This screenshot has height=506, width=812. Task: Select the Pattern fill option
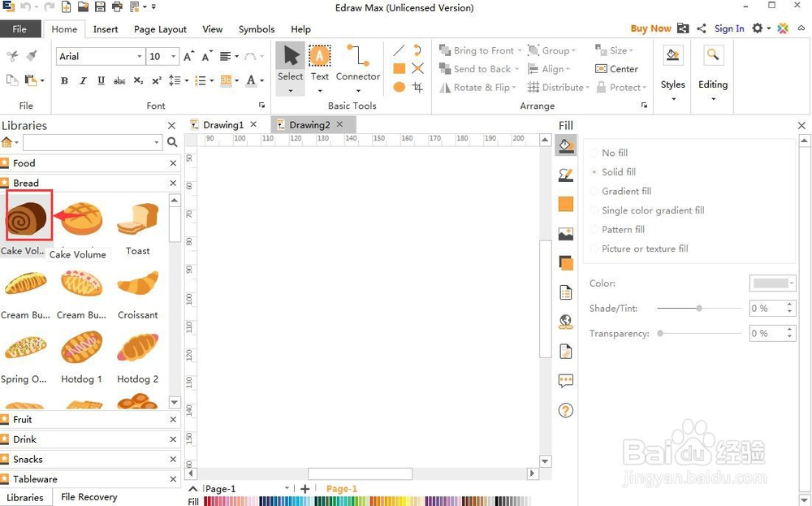pyautogui.click(x=618, y=229)
